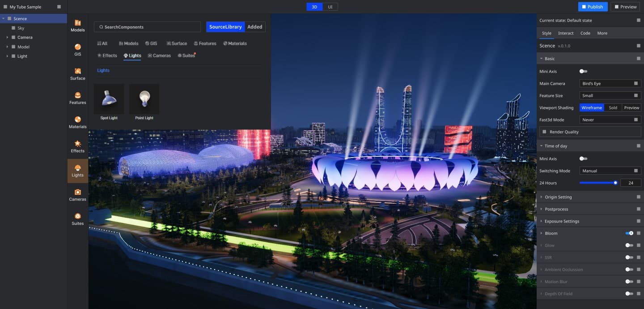The image size is (644, 309).
Task: Open the Main Camera dropdown
Action: 610,83
